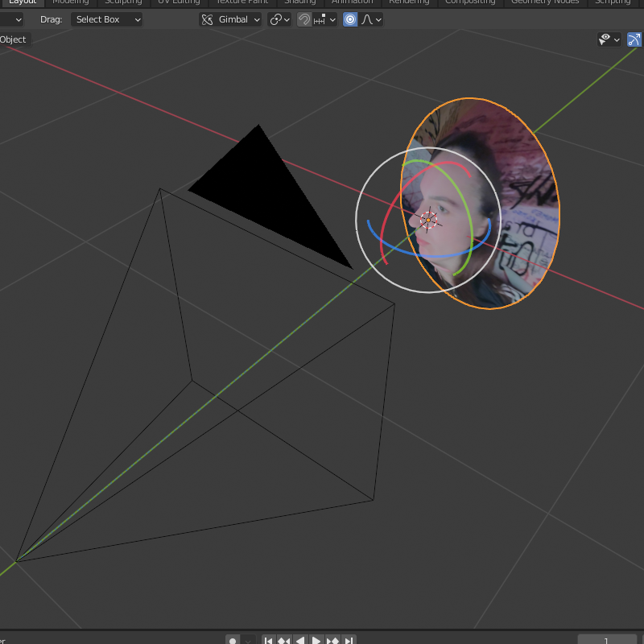Play the animation in reverse
644x644 pixels.
300,640
